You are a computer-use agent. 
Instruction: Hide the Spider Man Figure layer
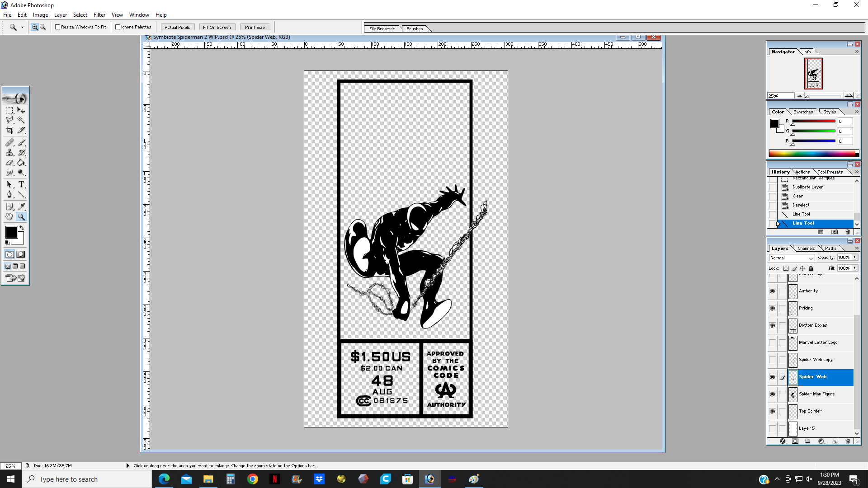(x=772, y=394)
